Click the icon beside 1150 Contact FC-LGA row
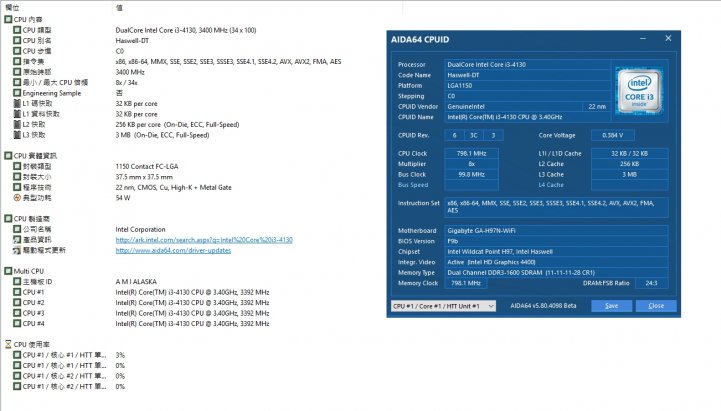 pos(17,166)
